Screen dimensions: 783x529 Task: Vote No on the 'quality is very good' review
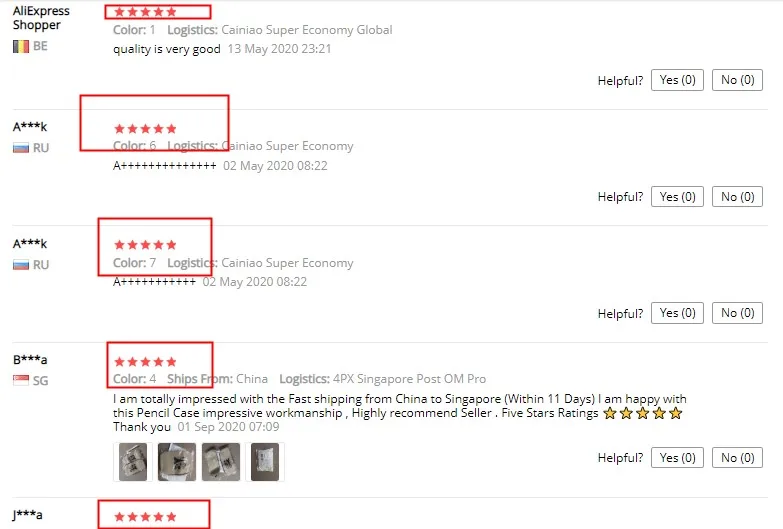coord(737,80)
